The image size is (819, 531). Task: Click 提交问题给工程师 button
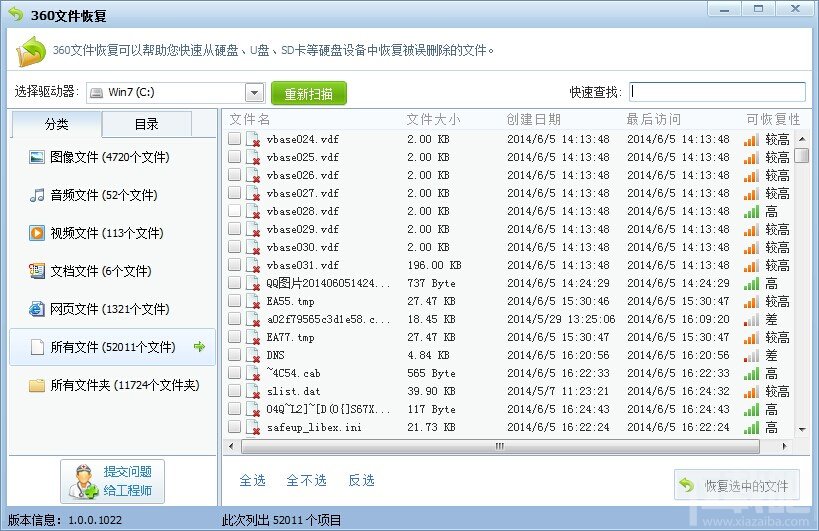(x=112, y=481)
